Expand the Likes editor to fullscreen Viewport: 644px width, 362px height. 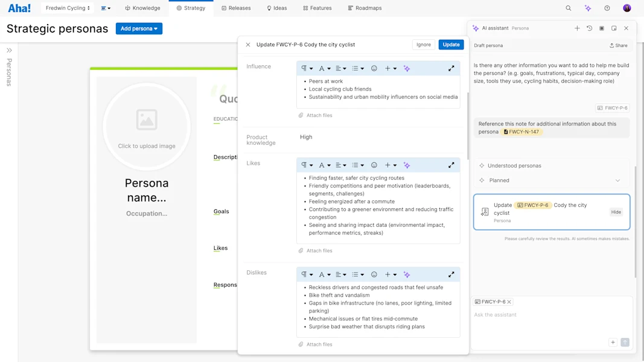451,165
